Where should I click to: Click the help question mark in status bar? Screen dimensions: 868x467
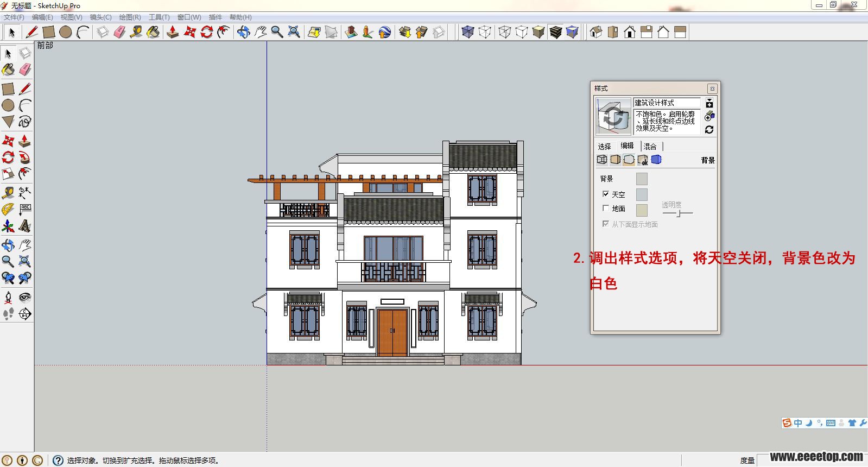tap(58, 460)
